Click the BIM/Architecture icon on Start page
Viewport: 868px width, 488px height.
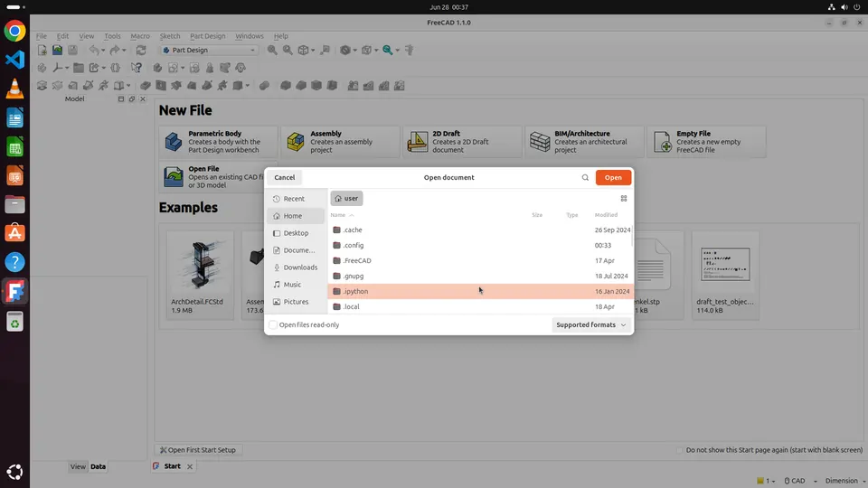[540, 142]
